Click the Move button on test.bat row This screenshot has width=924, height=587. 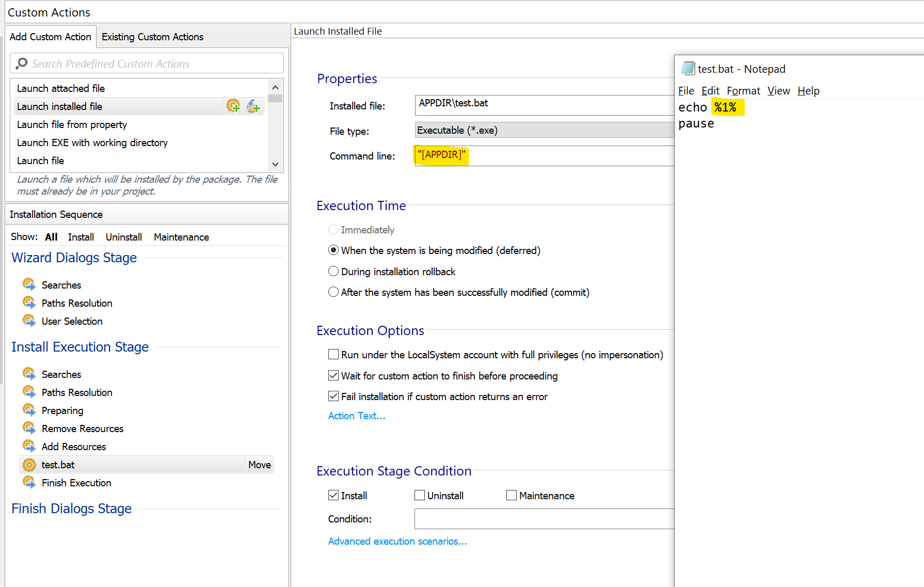259,465
